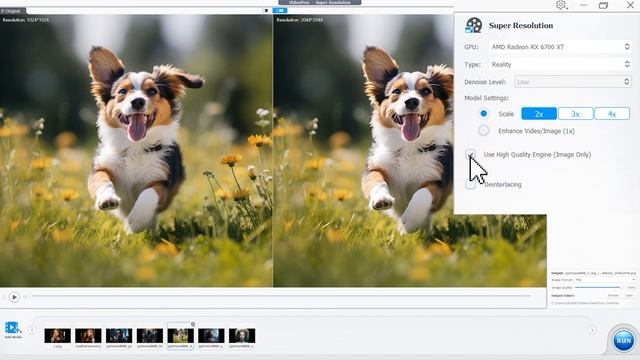Choose the 2x scale option
640x360 pixels.
point(539,114)
